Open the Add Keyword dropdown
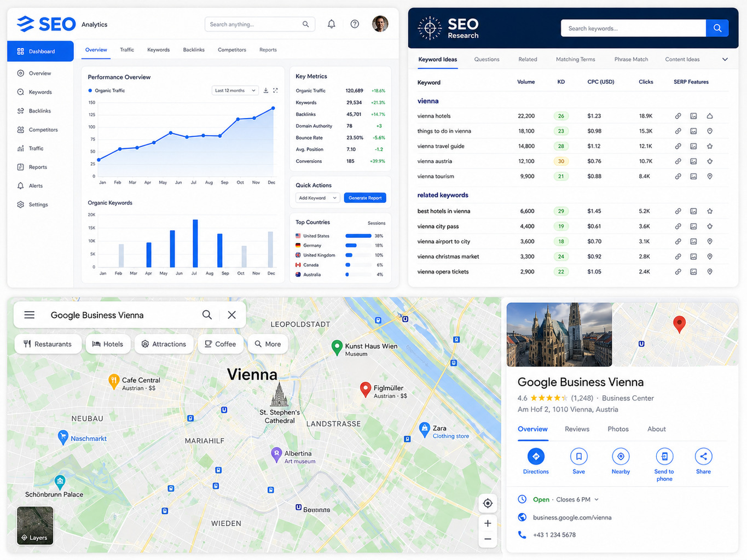This screenshot has height=560, width=747. pyautogui.click(x=317, y=198)
